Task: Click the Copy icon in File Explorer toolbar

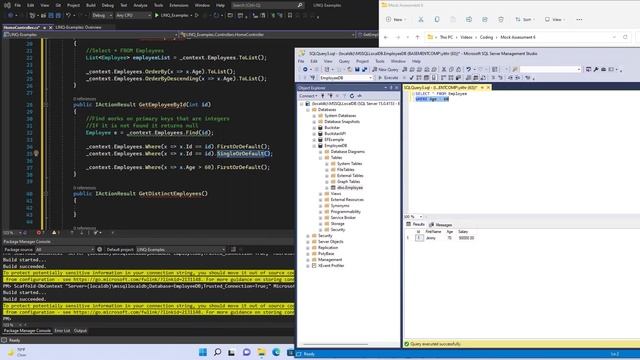Action: (x=437, y=20)
